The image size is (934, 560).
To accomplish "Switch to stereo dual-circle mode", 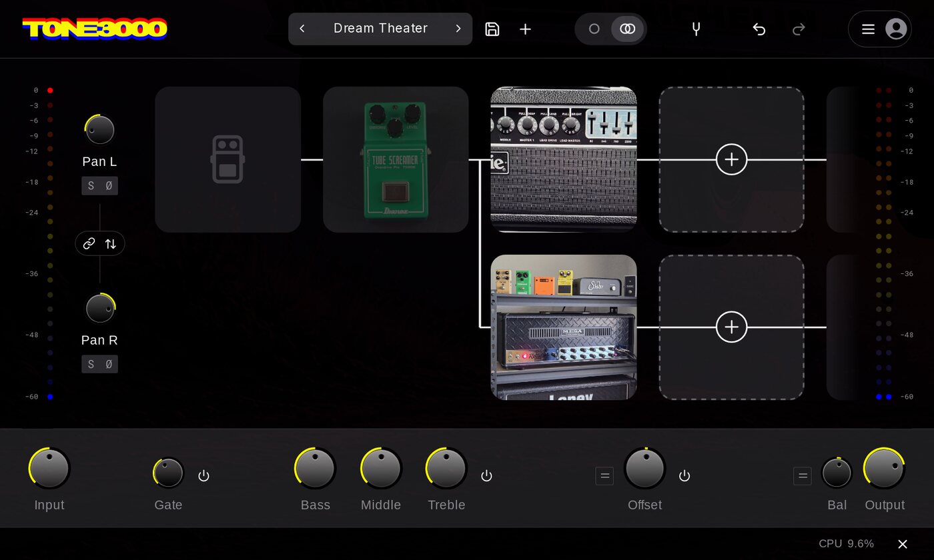I will (x=628, y=29).
